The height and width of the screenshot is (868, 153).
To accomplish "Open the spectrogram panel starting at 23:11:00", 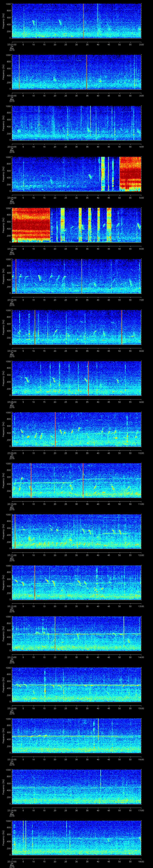I will point(77,531).
